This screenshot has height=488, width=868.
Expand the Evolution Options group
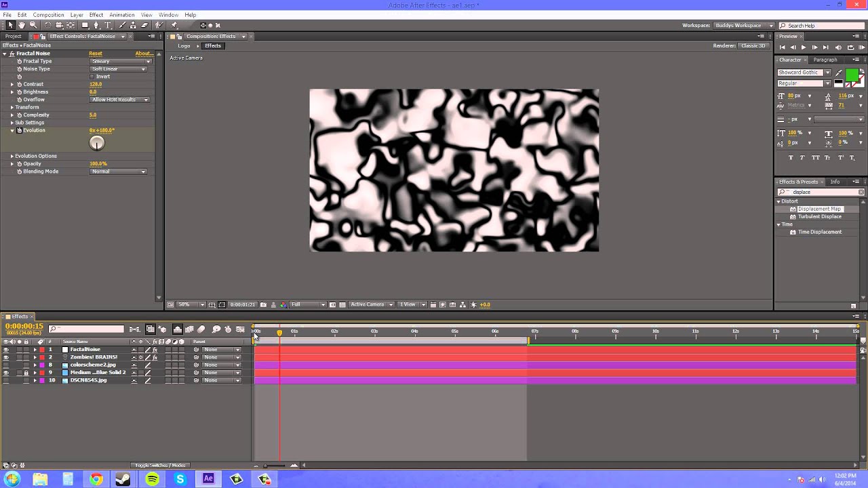[x=12, y=156]
